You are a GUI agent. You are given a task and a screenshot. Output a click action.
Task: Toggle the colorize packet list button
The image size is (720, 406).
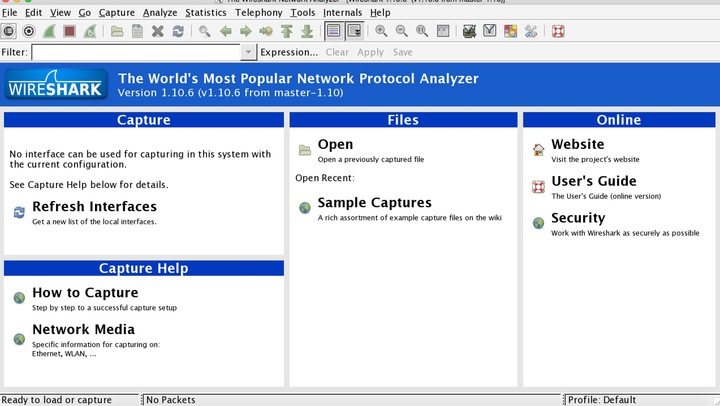coord(334,31)
